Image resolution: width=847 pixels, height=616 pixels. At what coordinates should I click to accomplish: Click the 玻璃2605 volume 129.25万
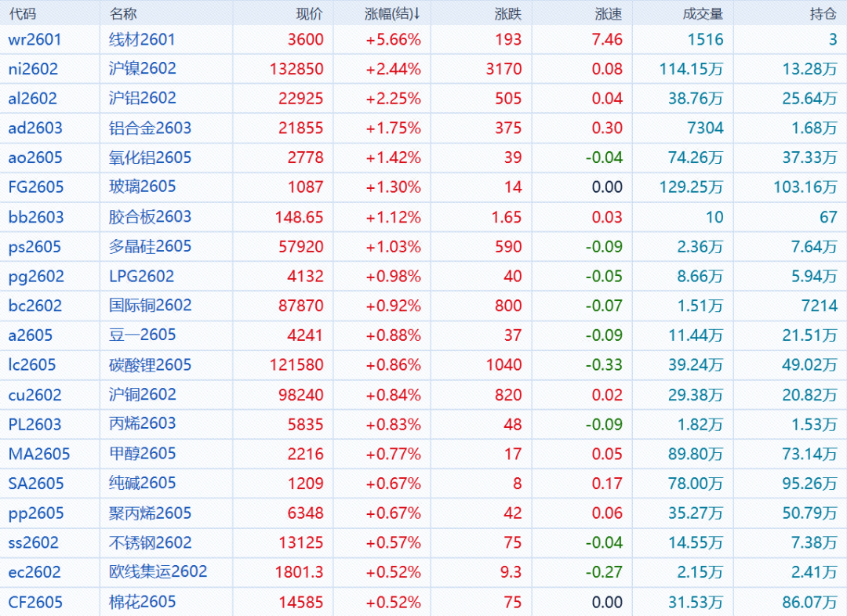[691, 187]
